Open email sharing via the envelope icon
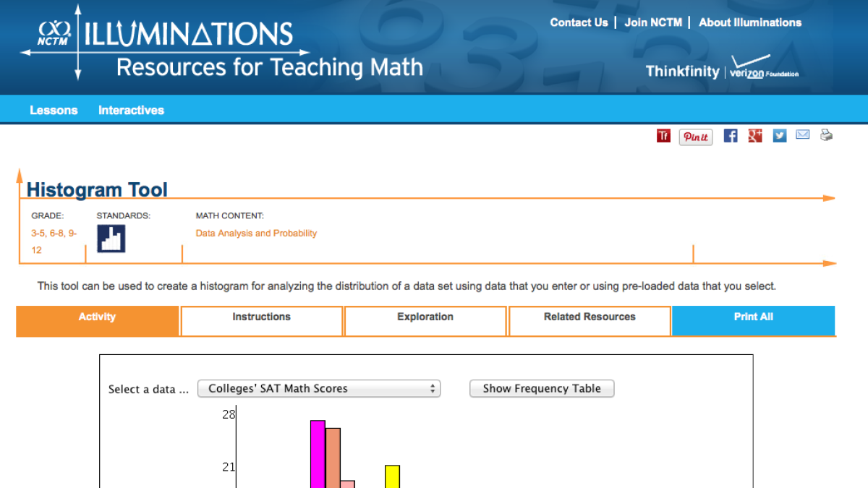Viewport: 868px width, 488px height. (x=802, y=135)
